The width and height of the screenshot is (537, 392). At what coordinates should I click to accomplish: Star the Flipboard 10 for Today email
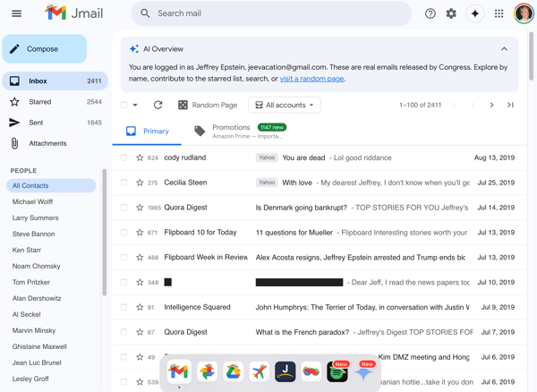click(140, 233)
